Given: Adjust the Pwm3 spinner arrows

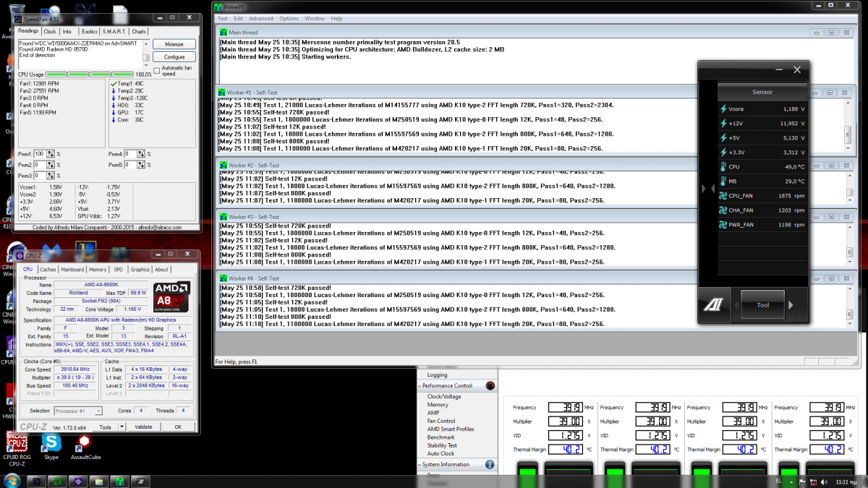Looking at the screenshot, I should 51,176.
